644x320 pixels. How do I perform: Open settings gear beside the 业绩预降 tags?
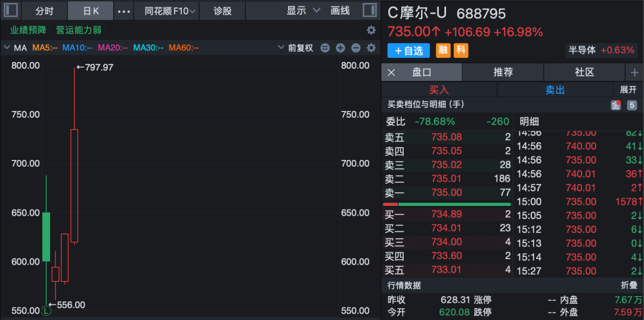click(x=371, y=30)
